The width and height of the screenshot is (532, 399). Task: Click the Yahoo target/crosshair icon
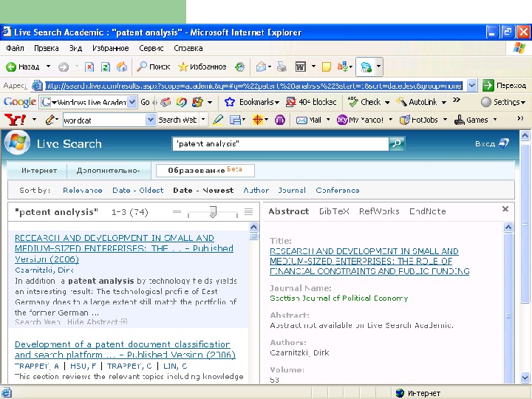point(258,120)
